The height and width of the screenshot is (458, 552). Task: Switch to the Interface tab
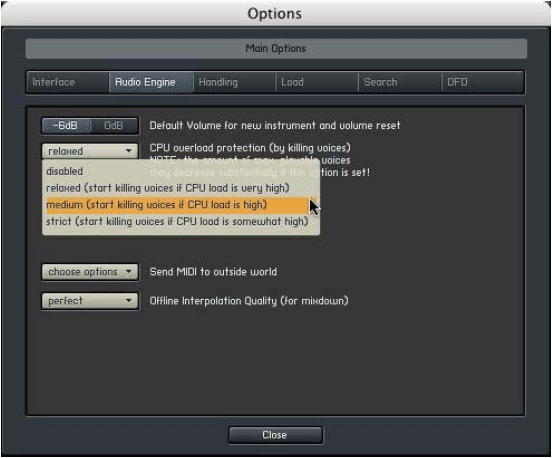click(x=68, y=82)
